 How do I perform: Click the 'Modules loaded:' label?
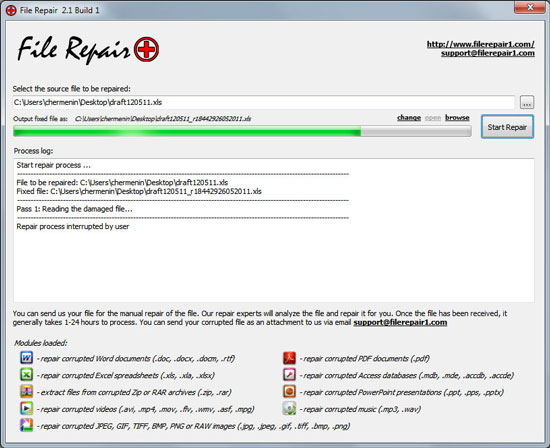pyautogui.click(x=41, y=343)
